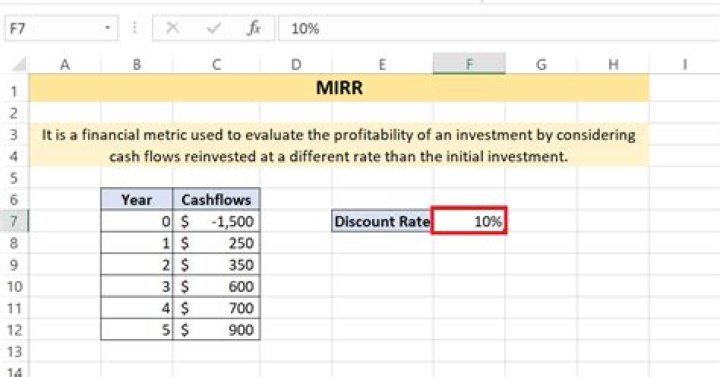Select row 10 header
Screen dimensions: 720x377
click(x=14, y=286)
